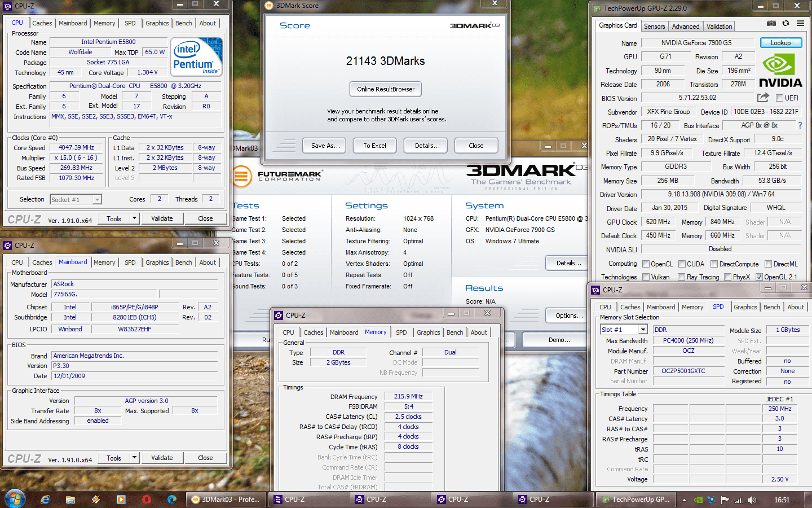Open the Windows Start orb
812x508 pixels.
[x=15, y=499]
